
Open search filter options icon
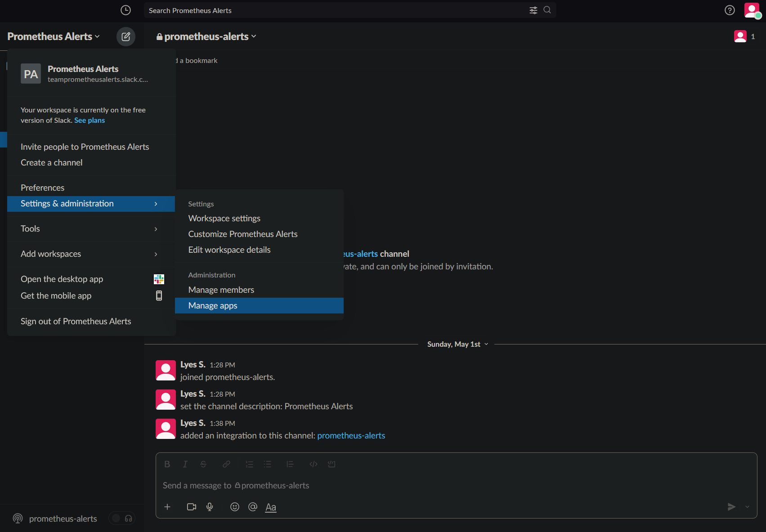click(x=533, y=10)
